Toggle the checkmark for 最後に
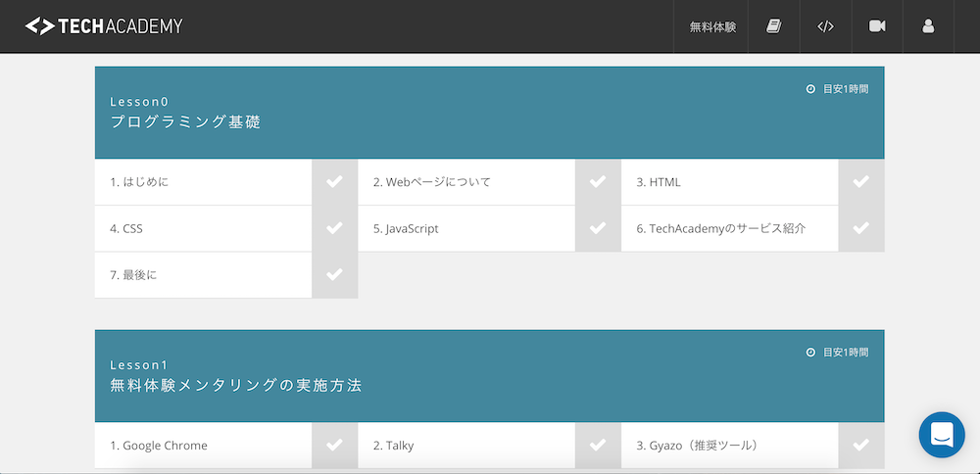Screen dimensions: 980x474 point(334,275)
